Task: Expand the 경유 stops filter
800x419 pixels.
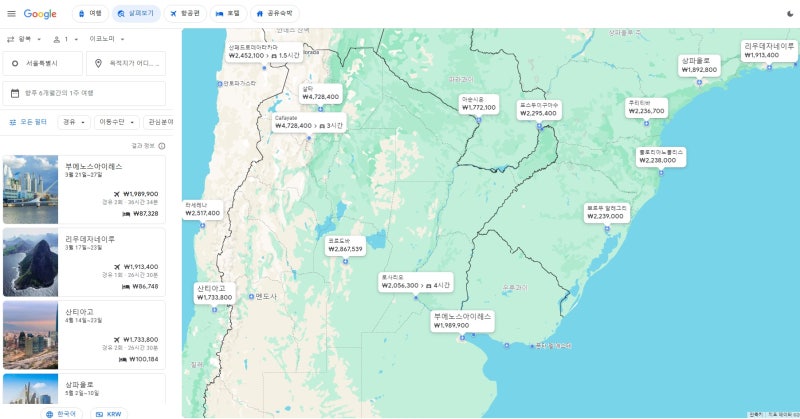Action: 73,122
